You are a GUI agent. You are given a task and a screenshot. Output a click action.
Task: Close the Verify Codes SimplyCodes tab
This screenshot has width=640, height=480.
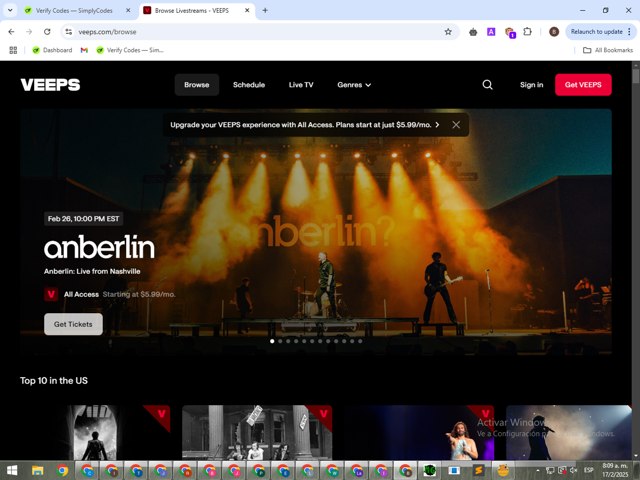[128, 11]
